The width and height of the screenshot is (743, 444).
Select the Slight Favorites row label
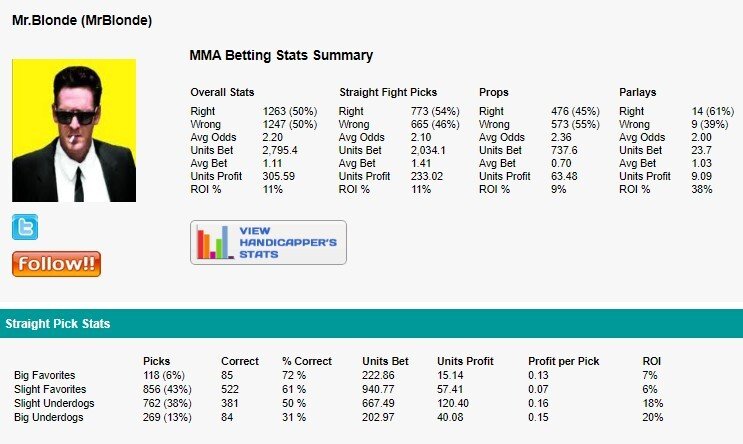(x=50, y=389)
